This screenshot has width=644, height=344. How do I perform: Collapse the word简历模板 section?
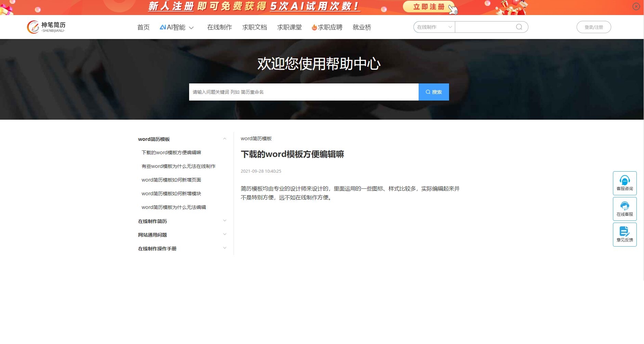click(225, 139)
